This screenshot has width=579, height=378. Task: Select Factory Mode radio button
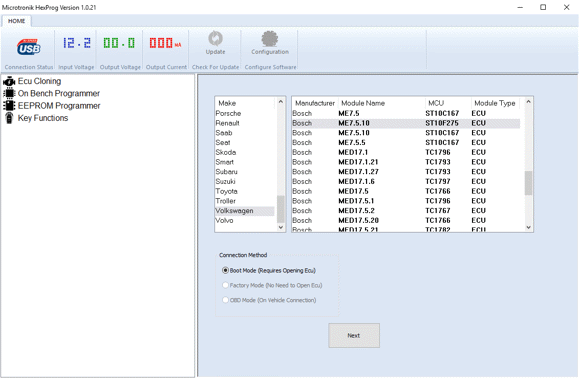click(x=225, y=285)
